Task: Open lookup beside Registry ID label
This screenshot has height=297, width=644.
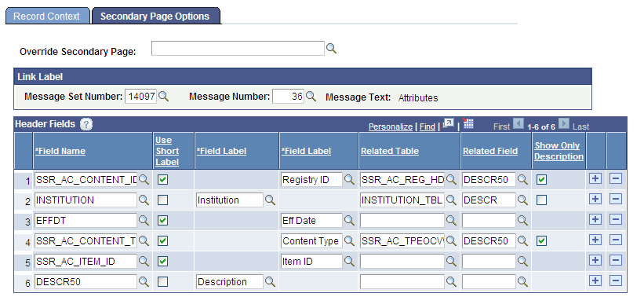Action: [x=349, y=179]
